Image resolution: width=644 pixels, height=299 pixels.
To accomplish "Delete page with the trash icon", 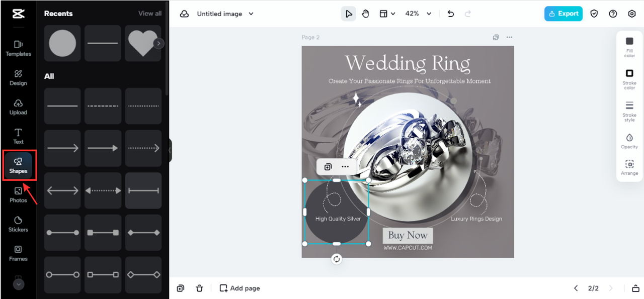I will click(199, 288).
